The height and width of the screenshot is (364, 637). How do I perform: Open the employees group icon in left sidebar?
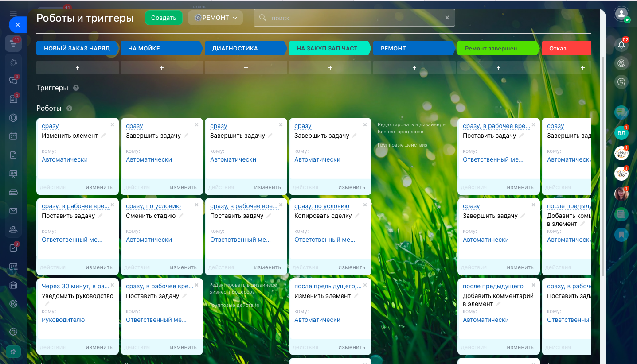13,229
